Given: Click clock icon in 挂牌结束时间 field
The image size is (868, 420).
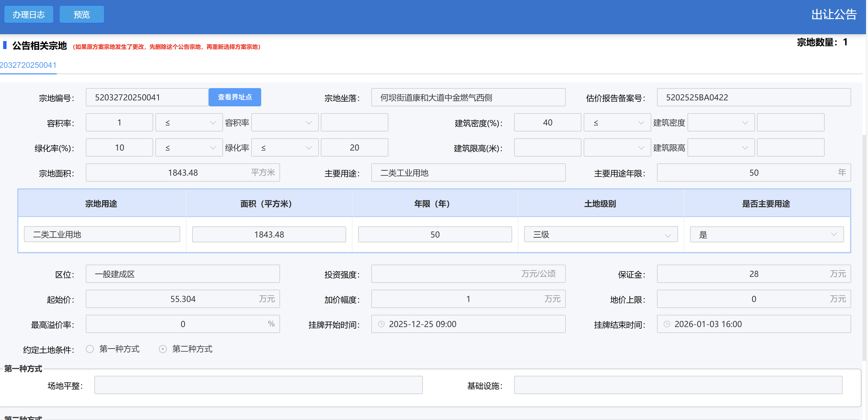Looking at the screenshot, I should (666, 324).
